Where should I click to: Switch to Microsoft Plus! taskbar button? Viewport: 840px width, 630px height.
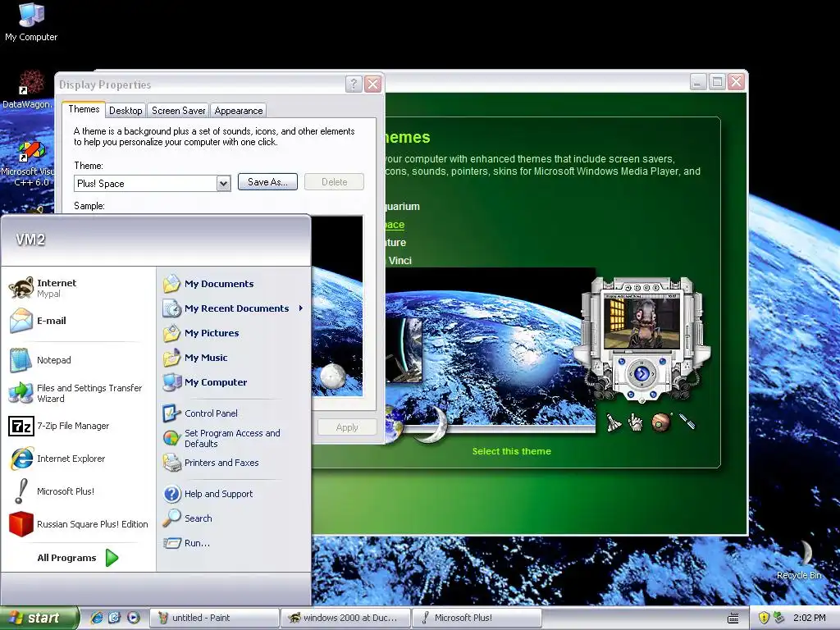477,618
